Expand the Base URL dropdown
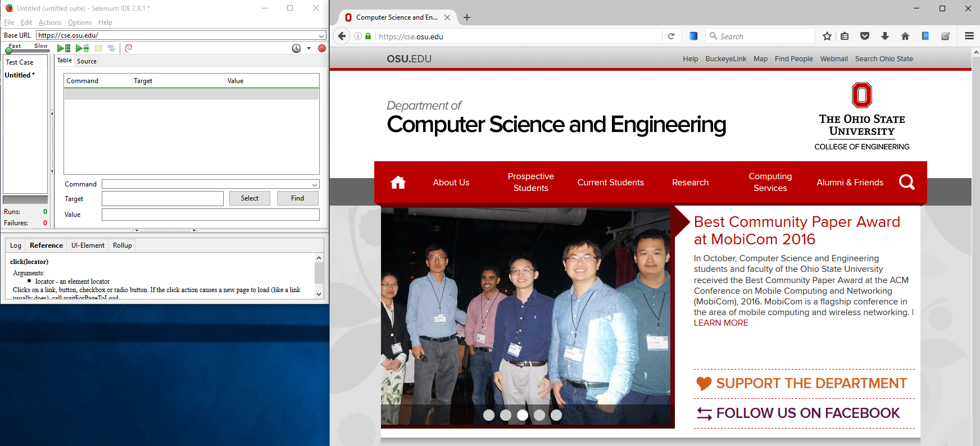The image size is (980, 446). coord(321,35)
